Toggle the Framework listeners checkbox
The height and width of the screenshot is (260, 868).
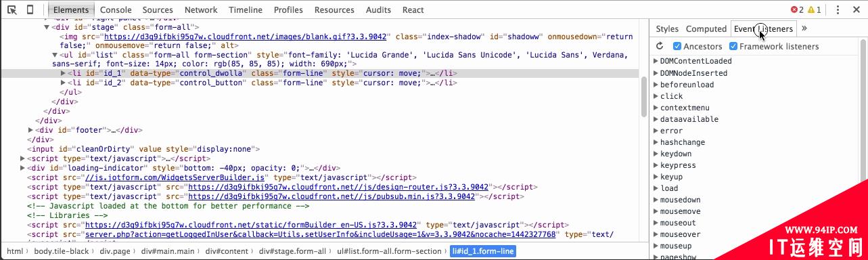pyautogui.click(x=733, y=46)
